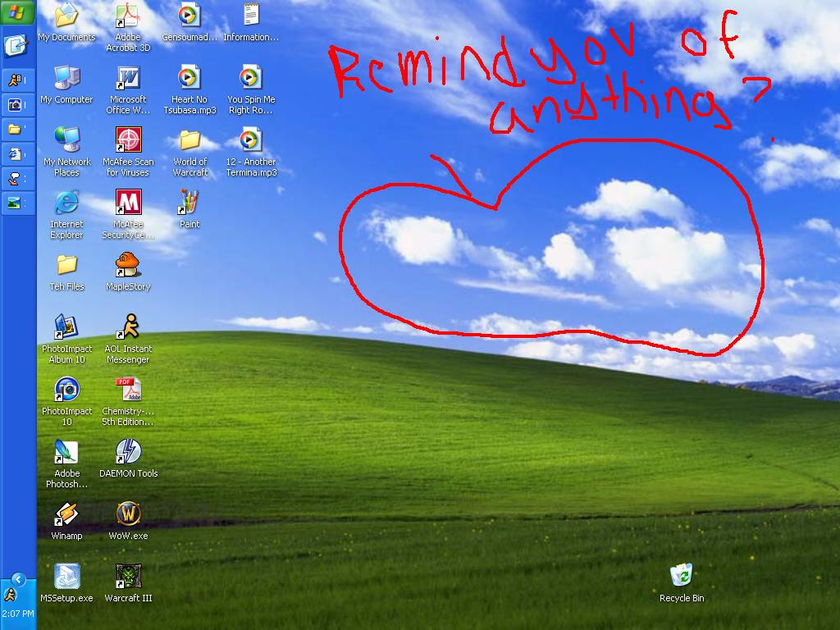This screenshot has height=630, width=840.
Task: Select the Gensoumad media file icon
Action: coord(189,16)
